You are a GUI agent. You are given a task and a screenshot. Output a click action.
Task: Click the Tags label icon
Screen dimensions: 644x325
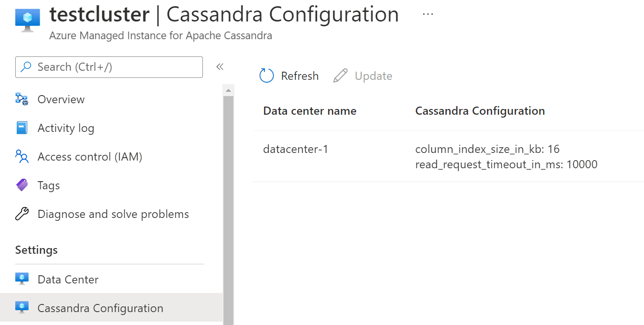click(21, 185)
